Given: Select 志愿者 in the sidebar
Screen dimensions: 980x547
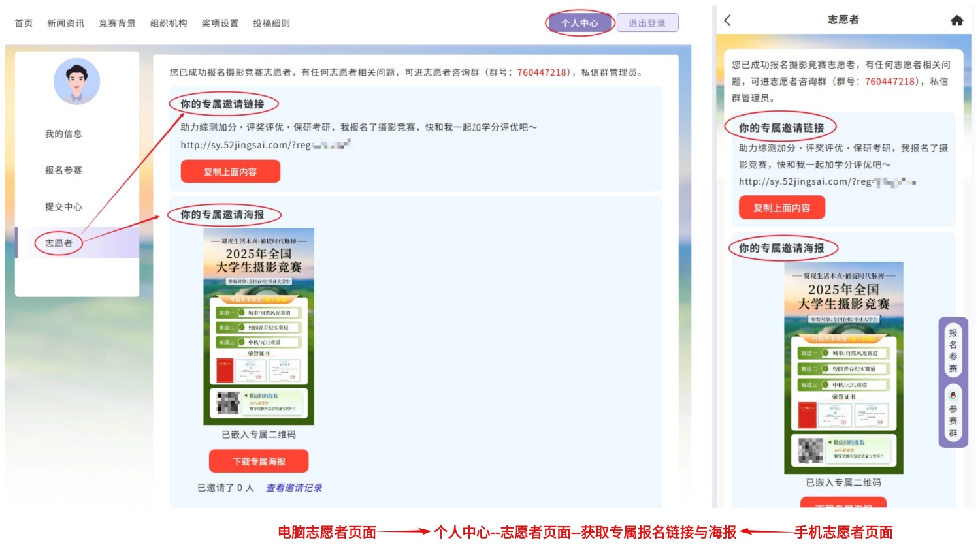Looking at the screenshot, I should pyautogui.click(x=59, y=243).
